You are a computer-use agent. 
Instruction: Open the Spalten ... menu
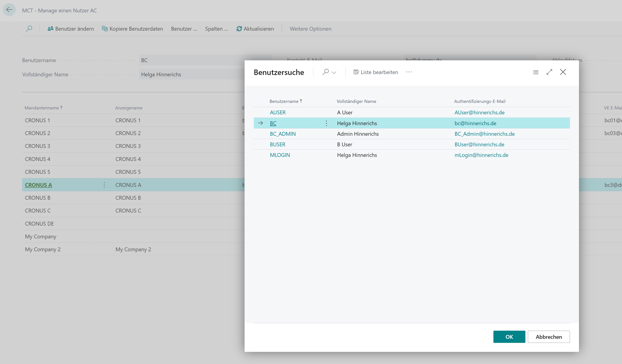[x=216, y=29]
